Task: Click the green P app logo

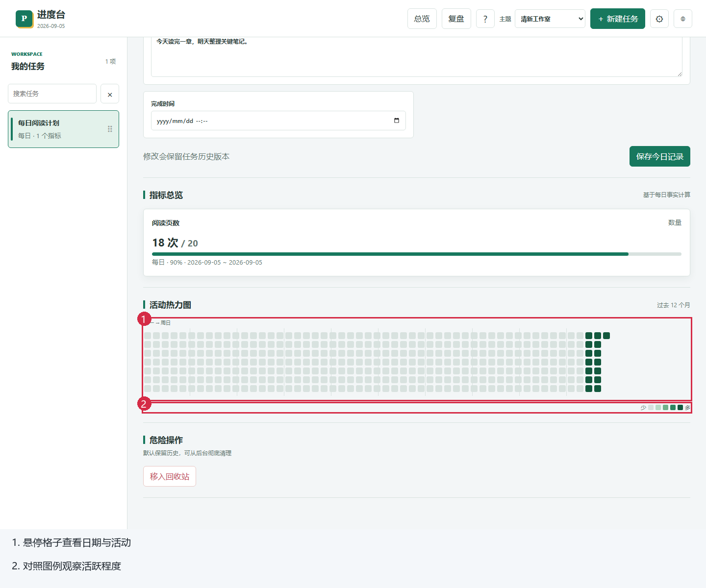Action: click(x=24, y=19)
